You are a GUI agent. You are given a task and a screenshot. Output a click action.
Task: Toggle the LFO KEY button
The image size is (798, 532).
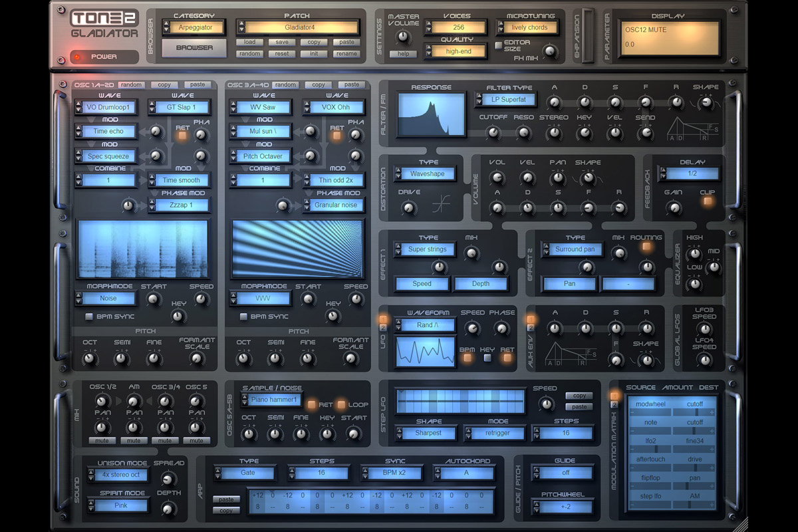pyautogui.click(x=487, y=358)
